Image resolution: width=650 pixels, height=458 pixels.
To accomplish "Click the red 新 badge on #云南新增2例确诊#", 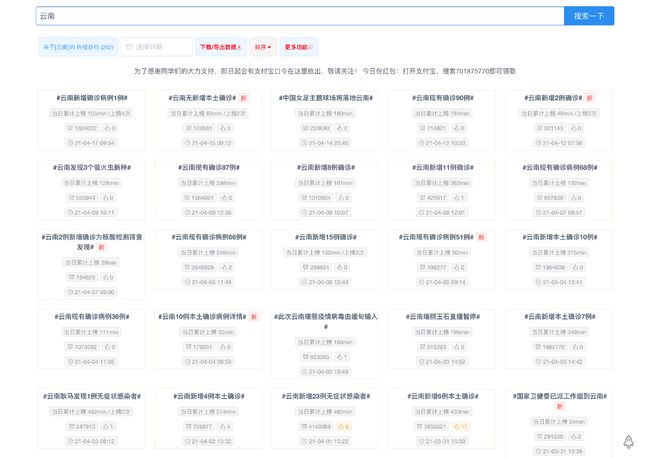I will [x=590, y=98].
